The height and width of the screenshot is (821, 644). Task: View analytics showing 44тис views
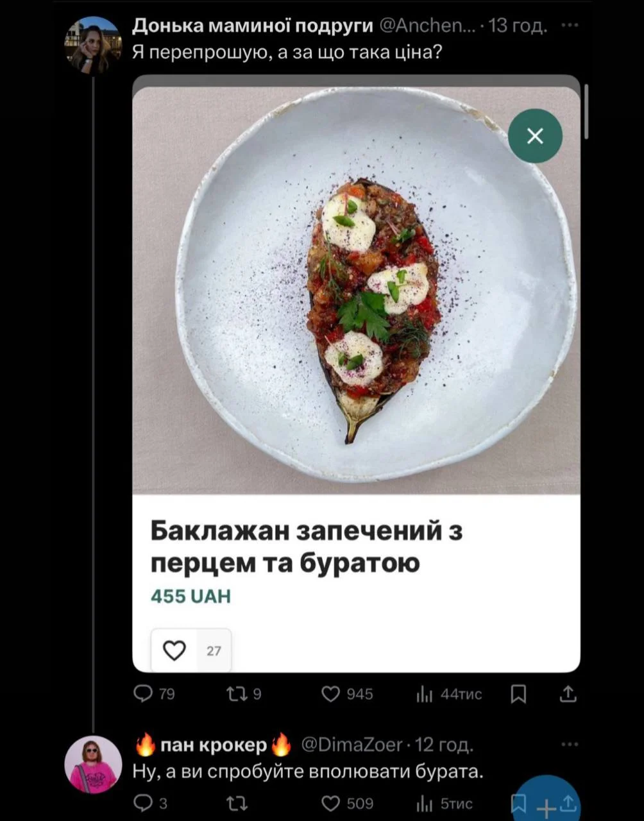[449, 694]
